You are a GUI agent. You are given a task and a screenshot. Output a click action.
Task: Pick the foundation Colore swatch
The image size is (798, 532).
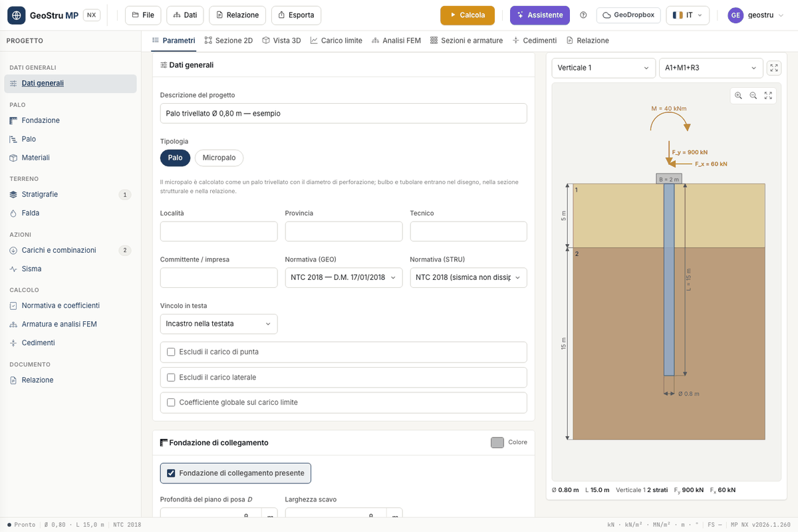point(497,442)
